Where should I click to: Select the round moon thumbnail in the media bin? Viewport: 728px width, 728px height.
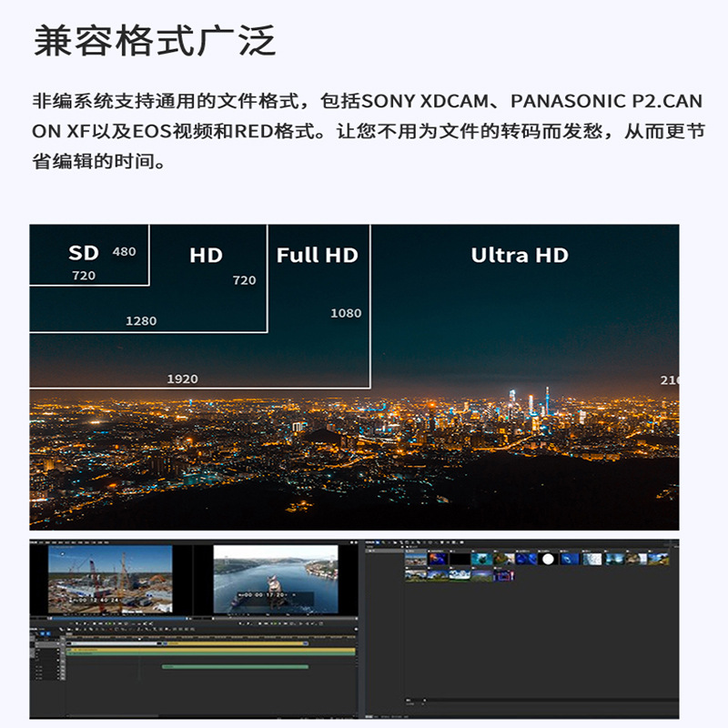[x=550, y=557]
